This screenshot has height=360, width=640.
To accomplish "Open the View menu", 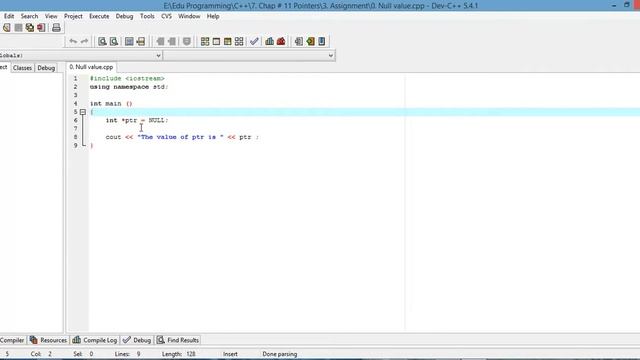I will point(51,16).
